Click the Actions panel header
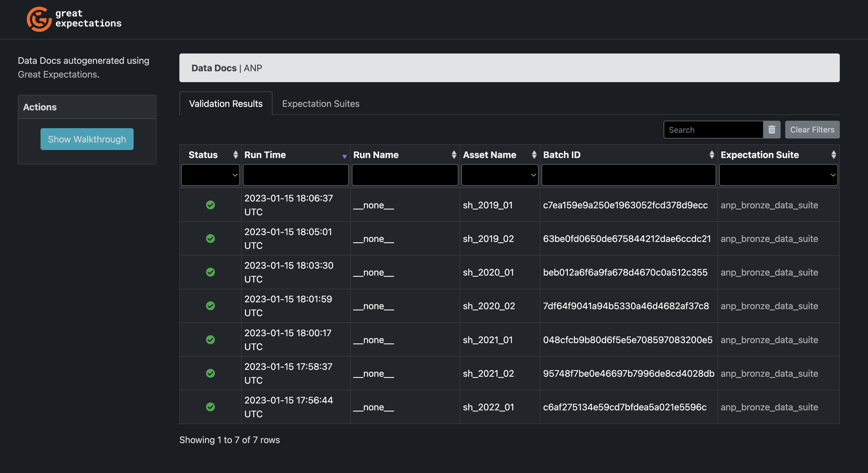This screenshot has height=473, width=868. (x=87, y=107)
